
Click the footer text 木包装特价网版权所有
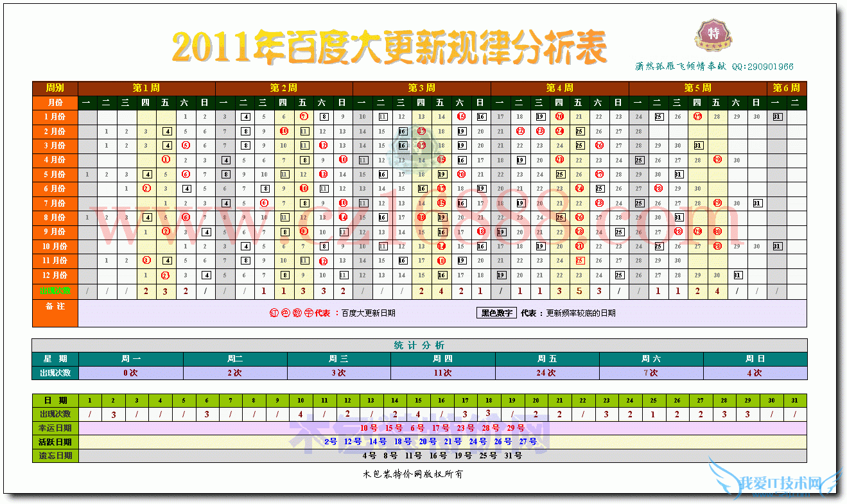pyautogui.click(x=413, y=474)
